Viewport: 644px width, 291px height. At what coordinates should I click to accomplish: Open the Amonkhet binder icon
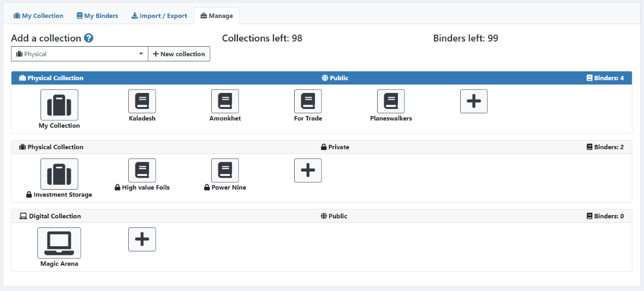(x=225, y=101)
